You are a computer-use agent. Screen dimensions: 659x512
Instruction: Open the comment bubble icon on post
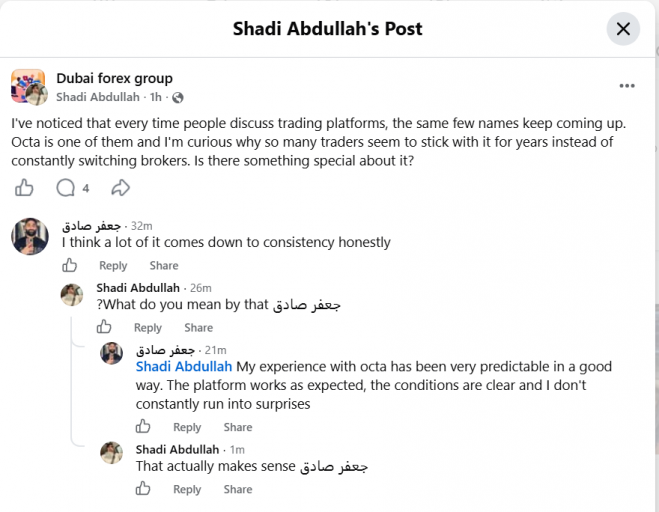tap(66, 188)
